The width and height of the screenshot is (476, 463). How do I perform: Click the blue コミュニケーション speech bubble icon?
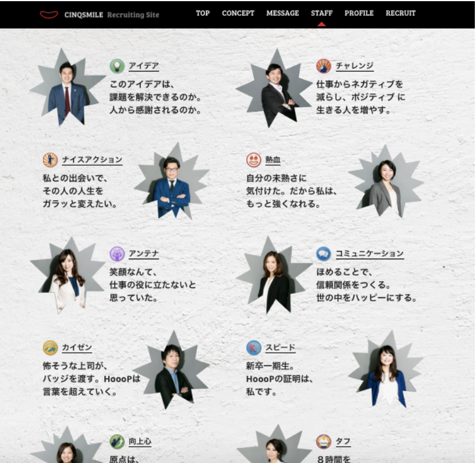pos(323,253)
